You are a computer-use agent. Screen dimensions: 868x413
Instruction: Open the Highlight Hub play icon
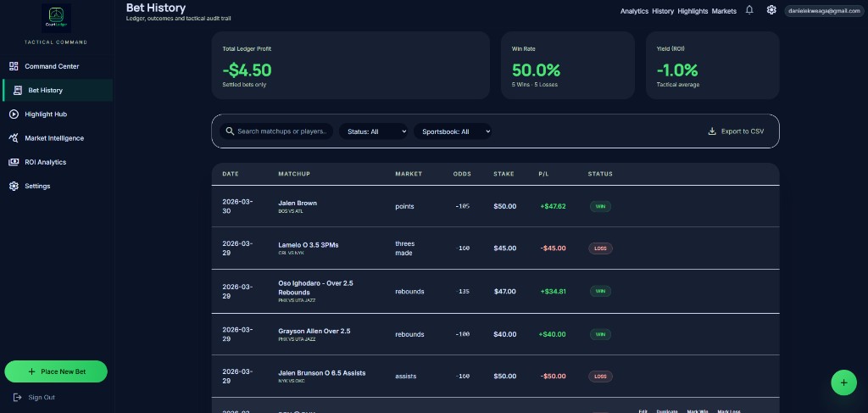(14, 114)
